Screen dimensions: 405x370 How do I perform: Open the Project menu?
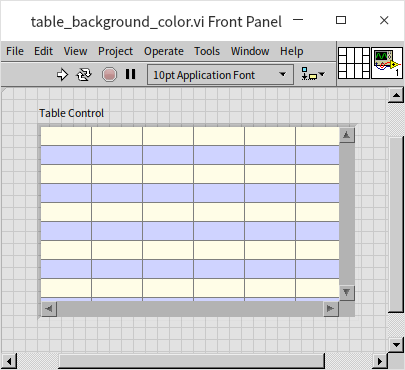pos(115,51)
